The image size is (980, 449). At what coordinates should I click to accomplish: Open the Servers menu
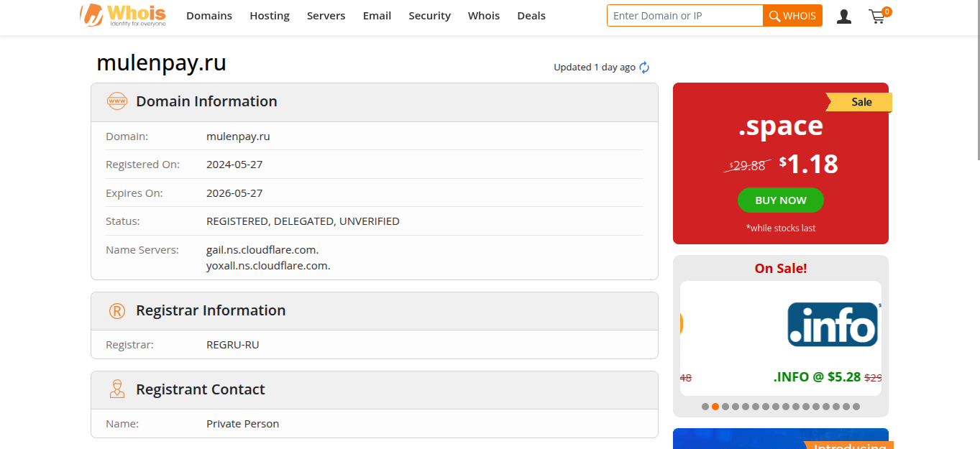[x=326, y=16]
